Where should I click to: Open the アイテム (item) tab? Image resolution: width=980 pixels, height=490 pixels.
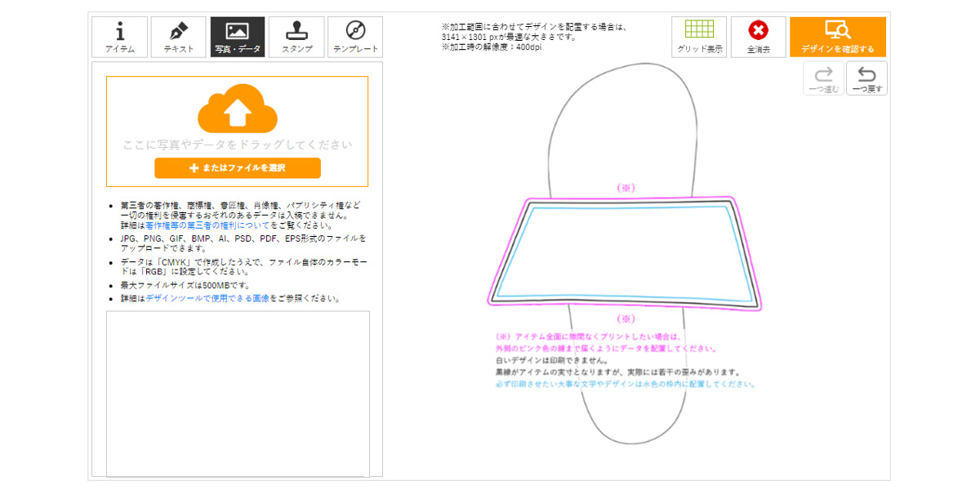tap(120, 37)
